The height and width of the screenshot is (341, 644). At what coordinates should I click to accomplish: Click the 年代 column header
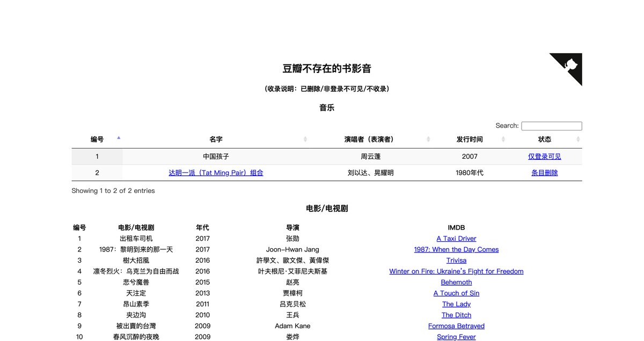(202, 228)
